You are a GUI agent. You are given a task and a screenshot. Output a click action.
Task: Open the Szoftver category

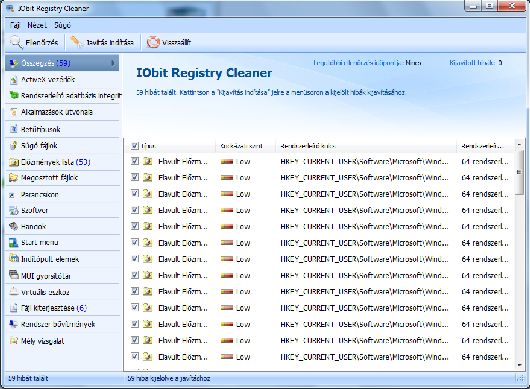click(62, 210)
